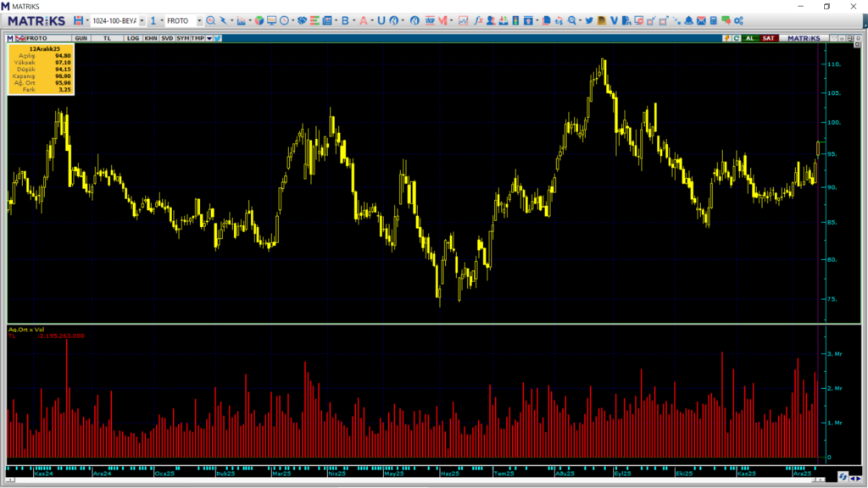
Task: Click the bell alarm icon
Action: coord(688,20)
